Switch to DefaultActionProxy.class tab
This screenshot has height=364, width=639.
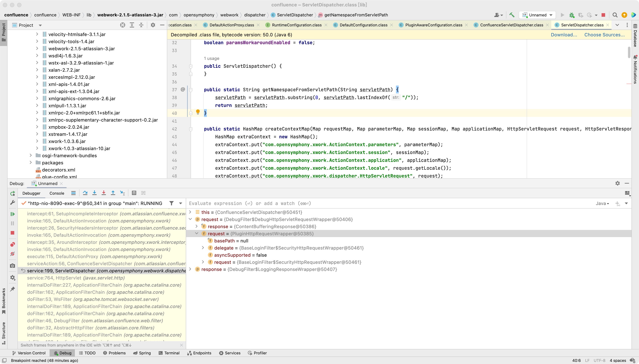click(231, 25)
